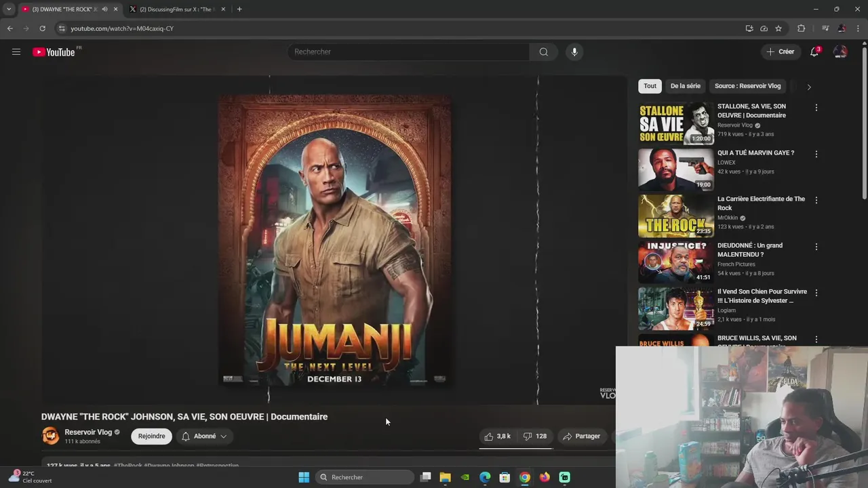
Task: Open the YouTube hamburger guide menu
Action: [16, 52]
